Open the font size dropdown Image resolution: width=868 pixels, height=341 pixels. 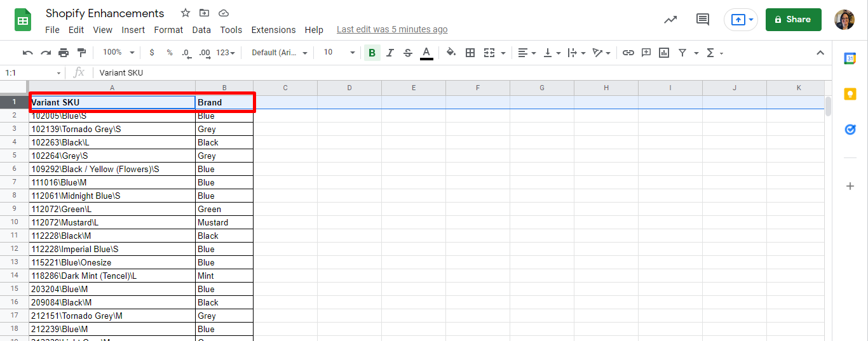click(x=338, y=53)
